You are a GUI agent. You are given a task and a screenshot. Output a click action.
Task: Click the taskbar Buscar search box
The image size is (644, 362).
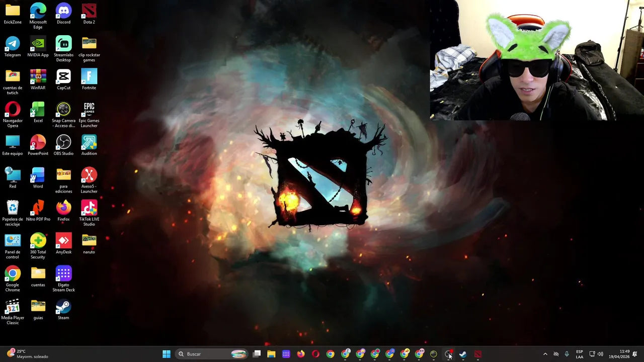point(212,354)
